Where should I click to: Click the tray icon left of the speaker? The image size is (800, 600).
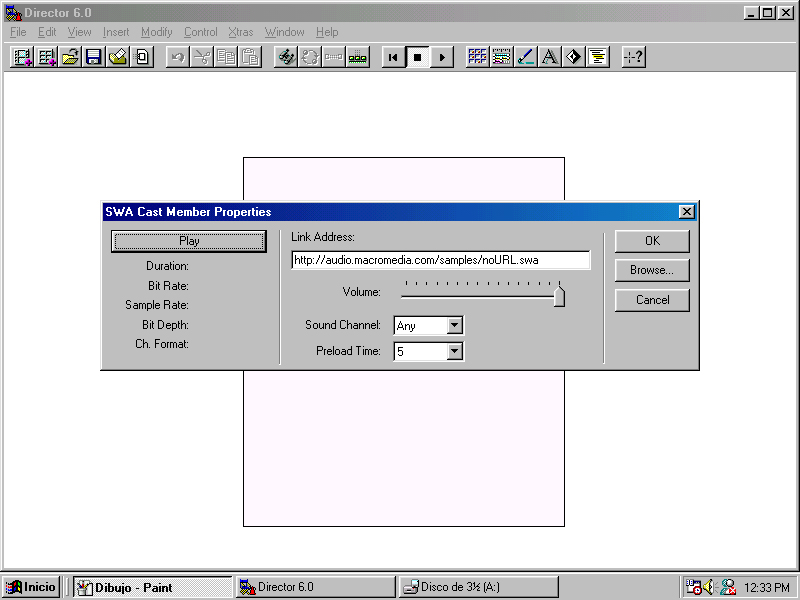693,587
